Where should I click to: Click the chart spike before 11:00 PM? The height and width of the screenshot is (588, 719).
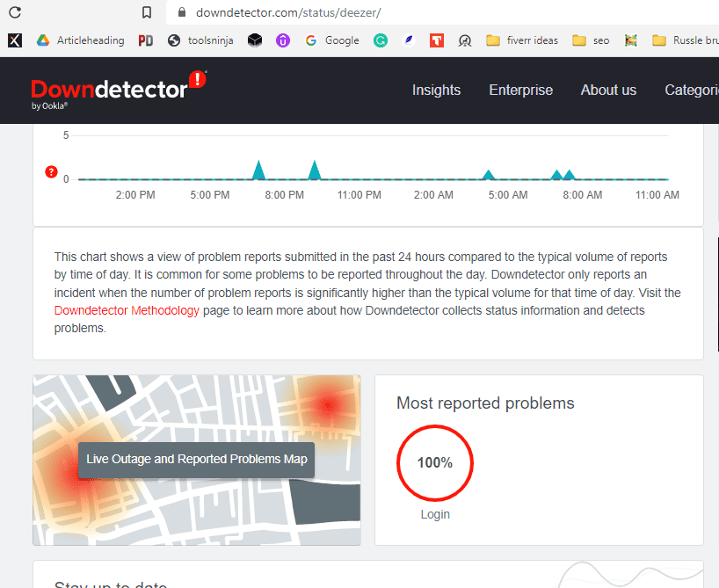pyautogui.click(x=315, y=171)
